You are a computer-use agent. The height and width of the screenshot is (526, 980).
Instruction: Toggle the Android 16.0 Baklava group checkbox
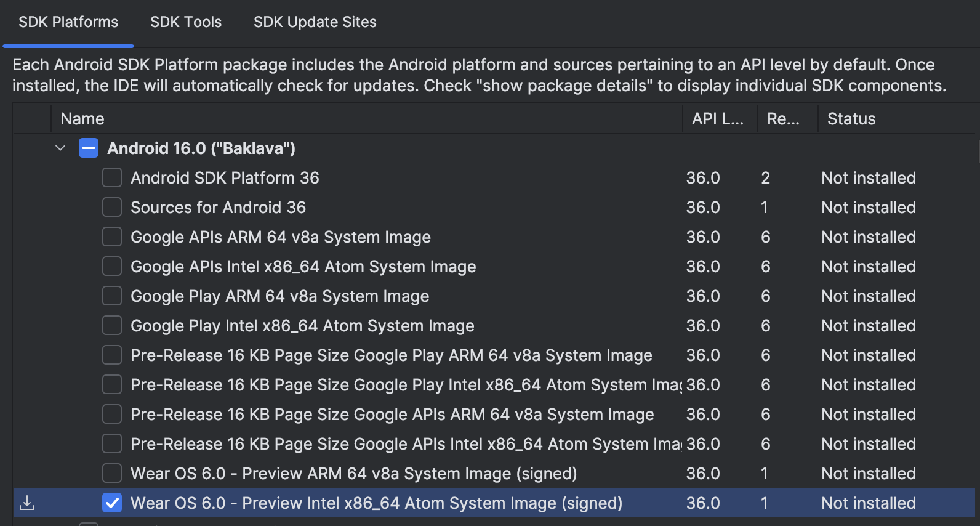click(89, 148)
